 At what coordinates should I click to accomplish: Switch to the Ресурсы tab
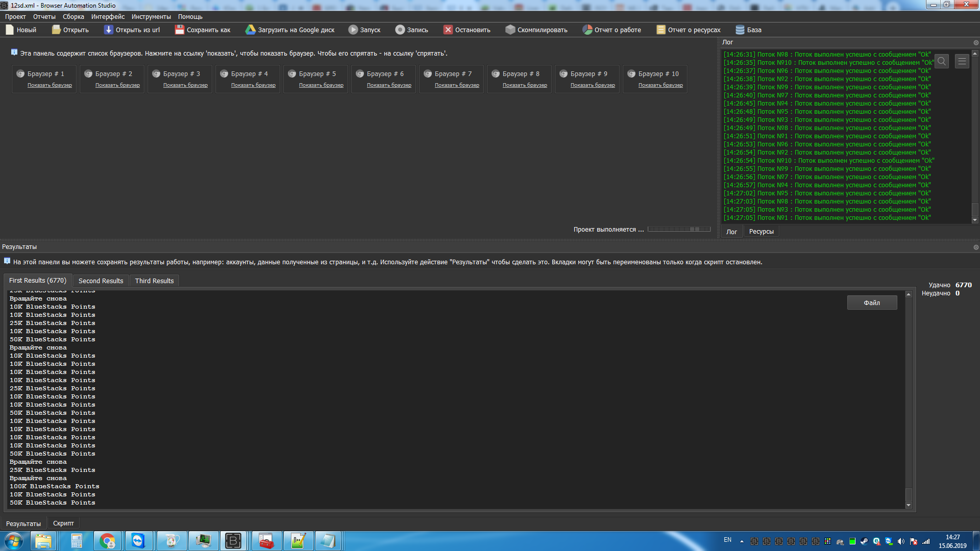(x=761, y=232)
